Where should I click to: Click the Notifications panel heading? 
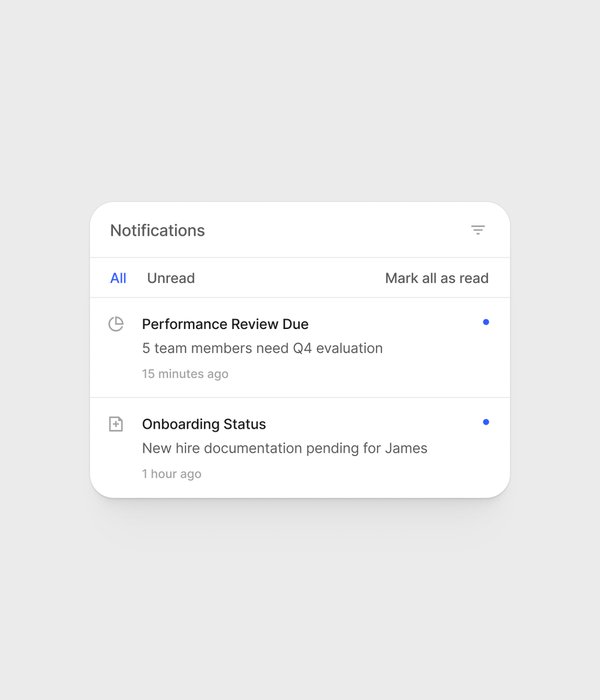(x=157, y=230)
